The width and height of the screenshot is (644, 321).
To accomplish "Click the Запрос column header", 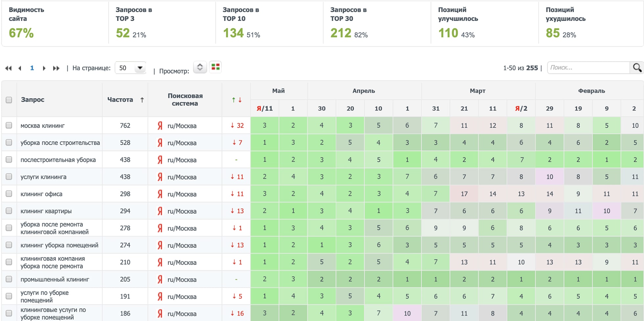I will pos(33,100).
